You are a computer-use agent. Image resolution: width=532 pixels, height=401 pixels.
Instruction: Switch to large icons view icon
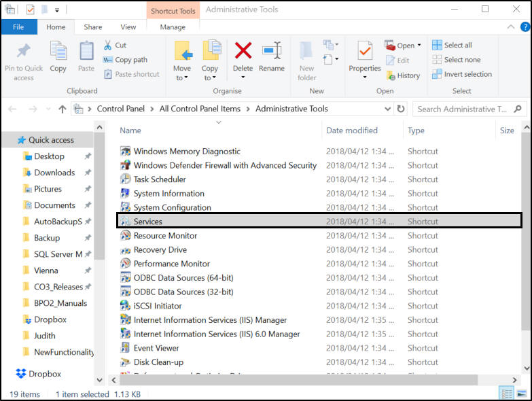(521, 394)
